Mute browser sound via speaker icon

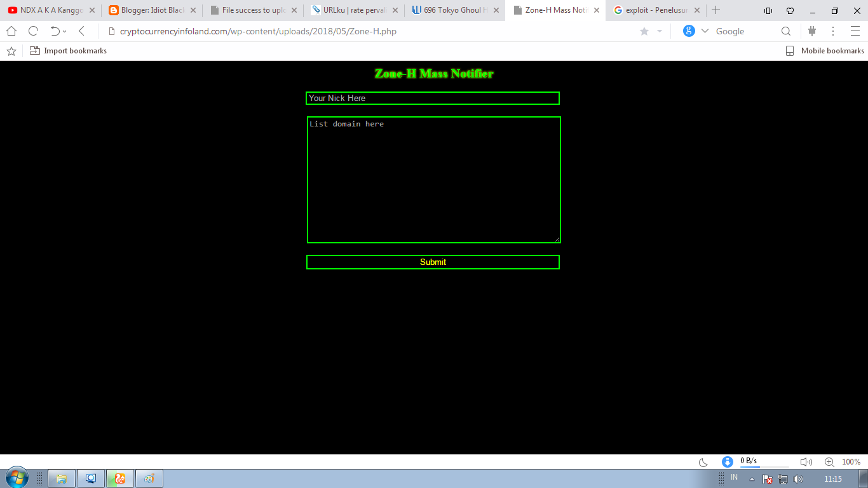806,462
